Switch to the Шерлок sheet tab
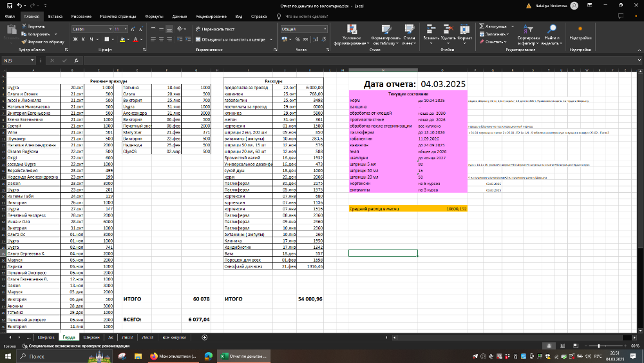 point(46,337)
